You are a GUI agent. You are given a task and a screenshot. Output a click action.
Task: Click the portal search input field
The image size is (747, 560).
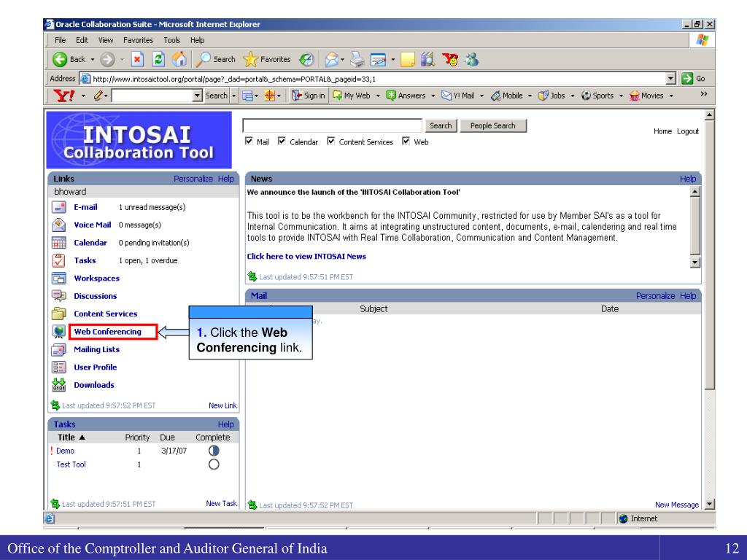point(332,125)
